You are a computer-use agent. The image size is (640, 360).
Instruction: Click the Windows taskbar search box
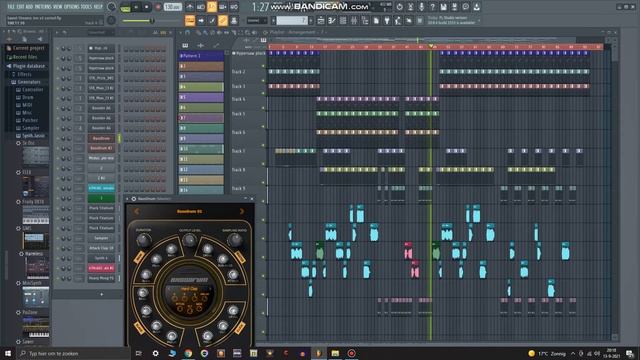73,353
